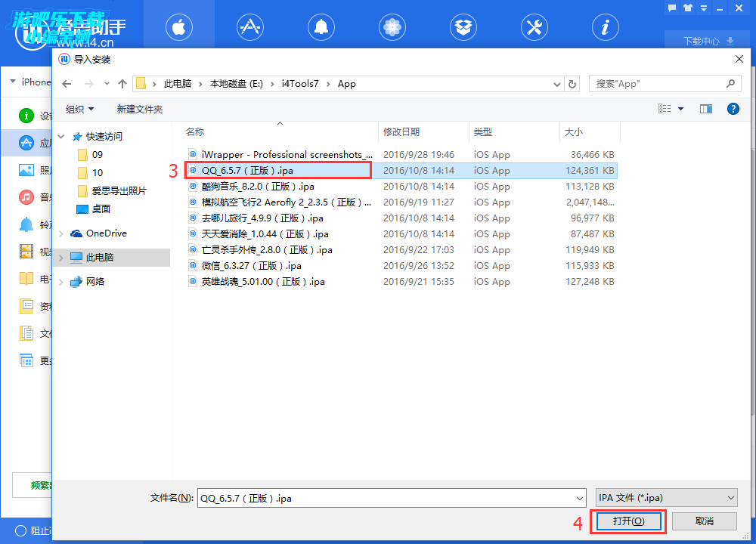Screen dimensions: 756x544
Task: Select the blue apps sidebar icon
Action: [x=26, y=143]
